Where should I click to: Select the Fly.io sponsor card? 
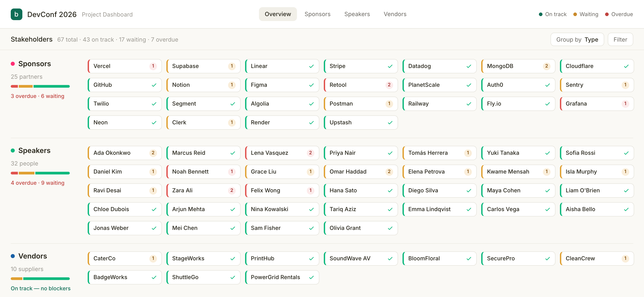(518, 104)
